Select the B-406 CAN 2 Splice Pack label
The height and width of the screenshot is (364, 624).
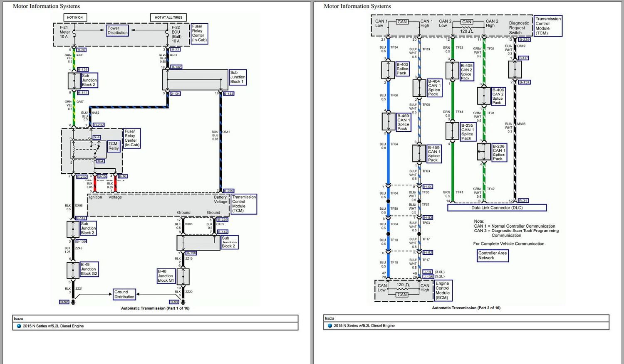click(x=498, y=96)
